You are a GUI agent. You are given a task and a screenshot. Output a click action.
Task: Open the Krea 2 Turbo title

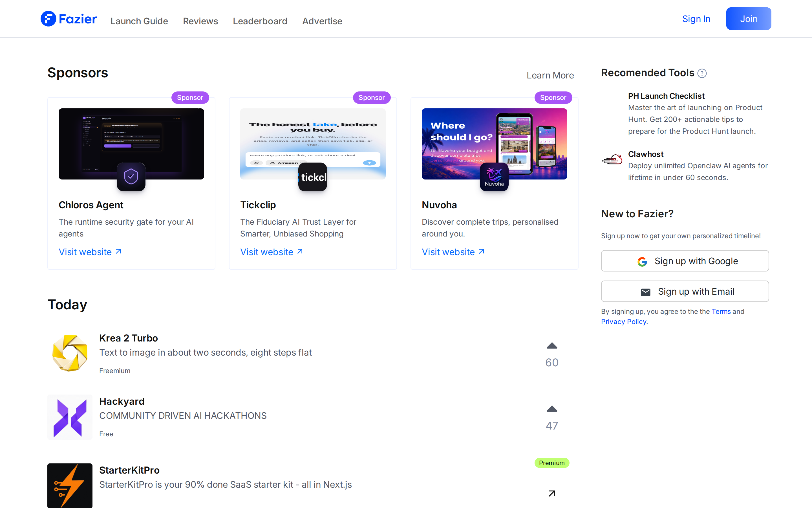(x=129, y=338)
